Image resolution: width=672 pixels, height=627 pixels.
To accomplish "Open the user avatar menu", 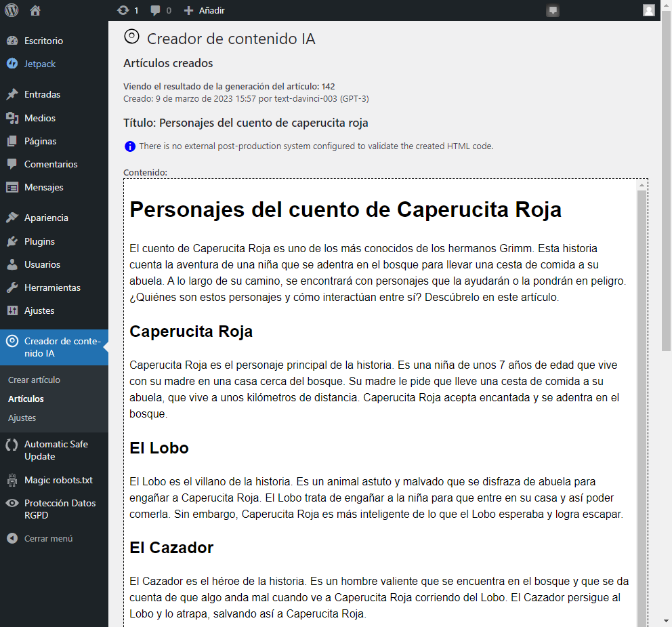I will [649, 10].
